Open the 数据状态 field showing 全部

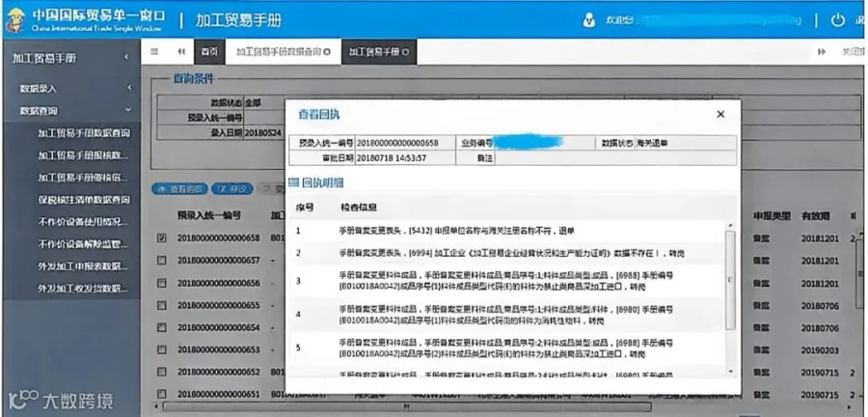click(264, 102)
